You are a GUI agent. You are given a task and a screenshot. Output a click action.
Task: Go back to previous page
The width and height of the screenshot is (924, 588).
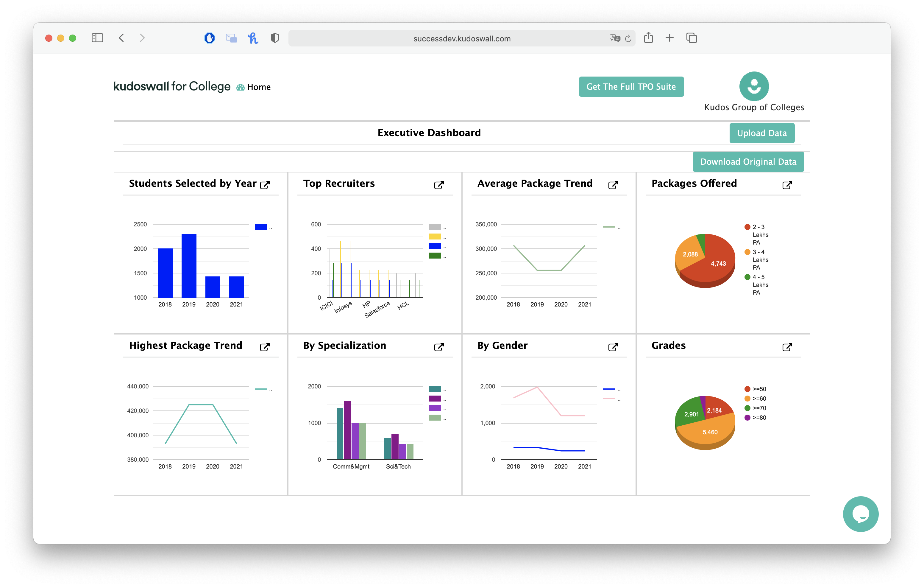[121, 38]
